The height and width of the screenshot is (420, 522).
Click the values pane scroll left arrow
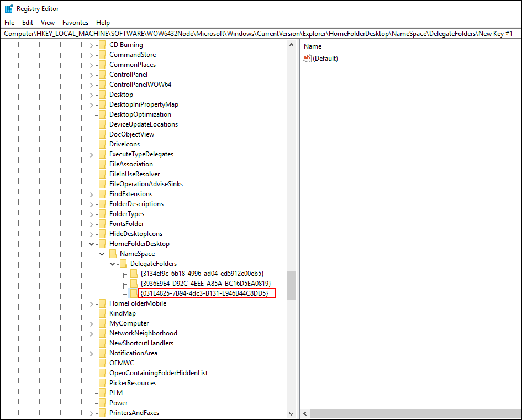pyautogui.click(x=305, y=414)
